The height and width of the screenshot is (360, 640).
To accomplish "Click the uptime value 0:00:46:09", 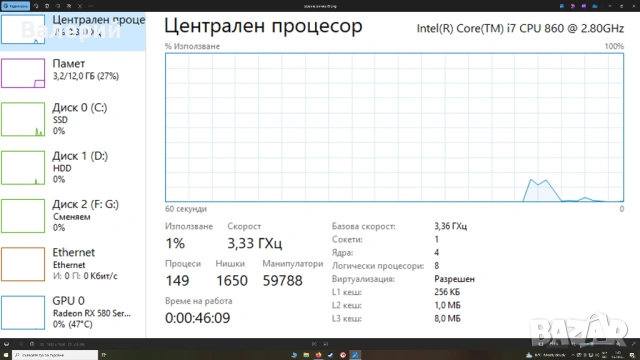I will pyautogui.click(x=198, y=318).
